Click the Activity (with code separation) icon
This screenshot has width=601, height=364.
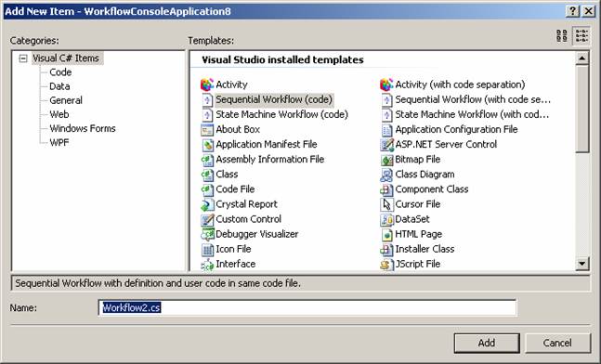tap(386, 84)
